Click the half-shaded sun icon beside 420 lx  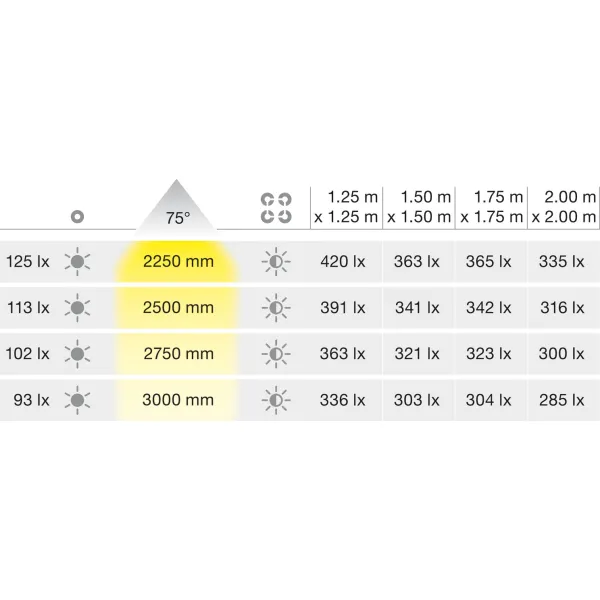click(276, 262)
